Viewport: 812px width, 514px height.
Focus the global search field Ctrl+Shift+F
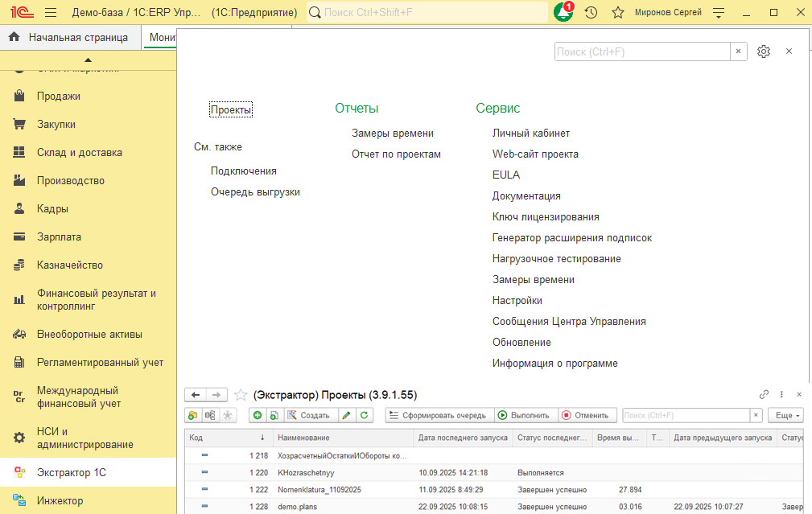click(427, 12)
